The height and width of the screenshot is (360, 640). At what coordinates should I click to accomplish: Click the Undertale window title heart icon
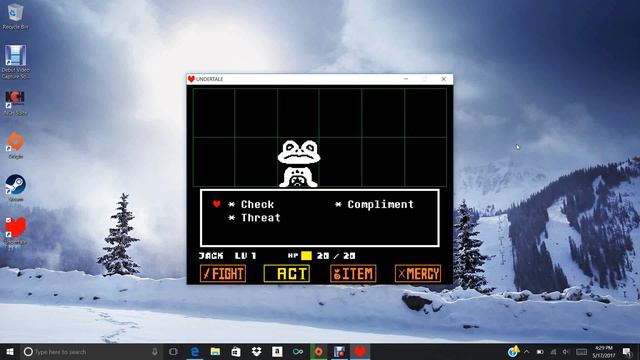[x=191, y=79]
